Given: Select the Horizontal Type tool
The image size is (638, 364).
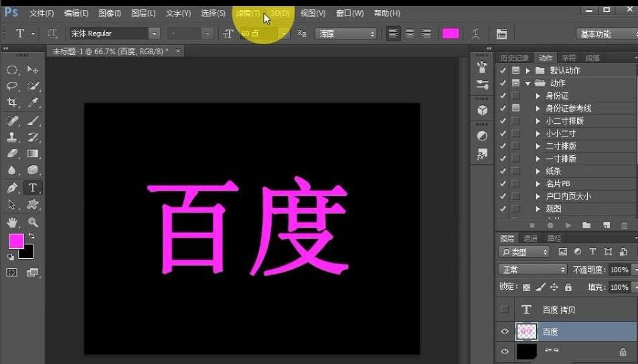Looking at the screenshot, I should pos(33,188).
